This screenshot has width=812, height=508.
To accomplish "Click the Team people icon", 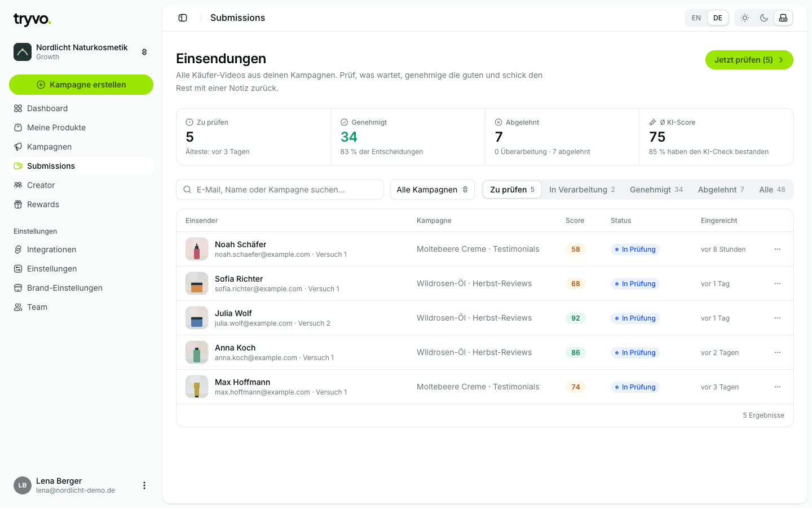I will [x=18, y=307].
